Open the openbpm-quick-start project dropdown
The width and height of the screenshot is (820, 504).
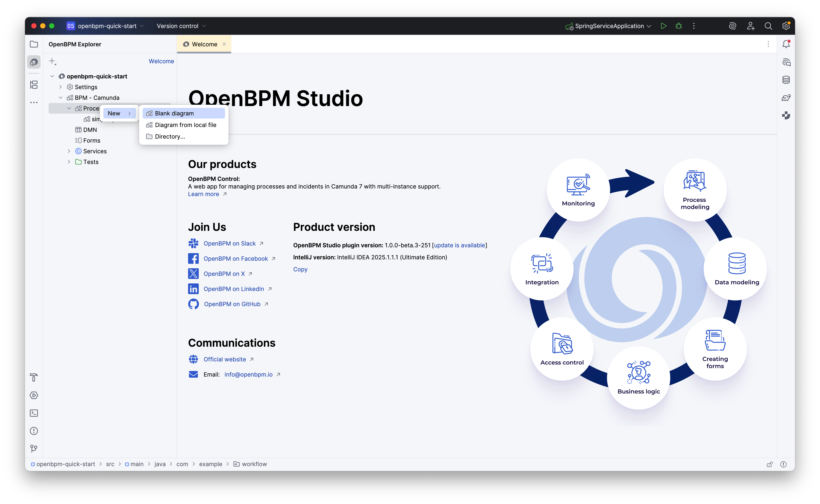pos(105,26)
